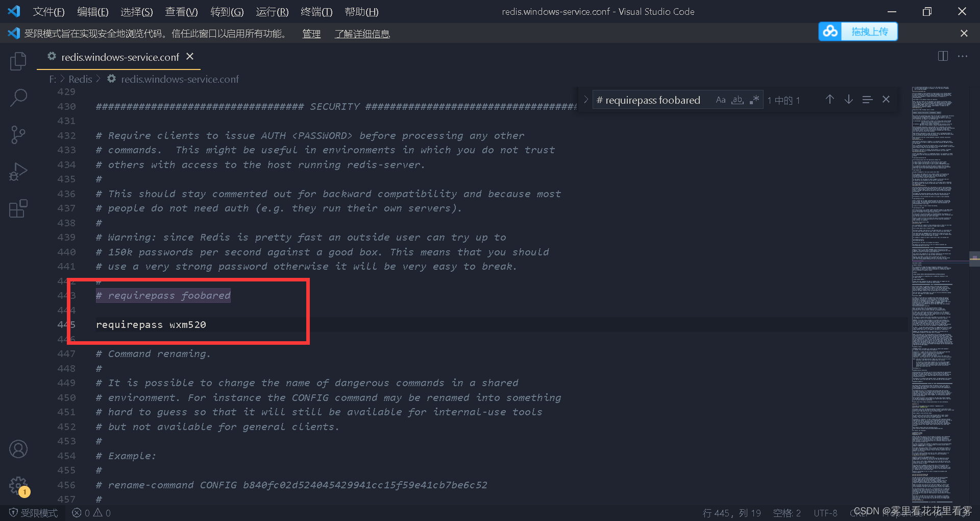The width and height of the screenshot is (980, 521).
Task: Open the 文件(F) menu
Action: pyautogui.click(x=48, y=12)
